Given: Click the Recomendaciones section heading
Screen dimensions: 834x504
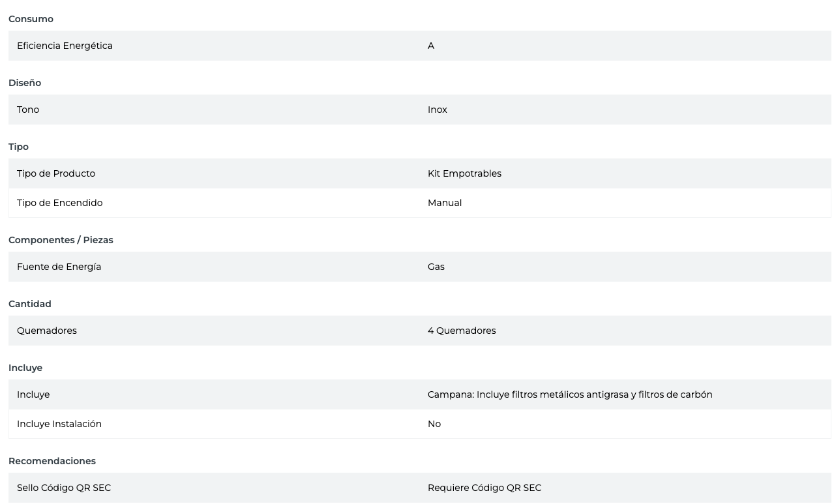Looking at the screenshot, I should click(x=52, y=461).
